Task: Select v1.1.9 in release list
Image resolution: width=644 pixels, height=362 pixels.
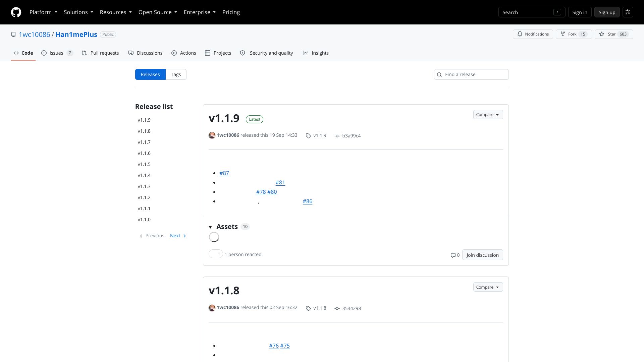Action: (x=144, y=120)
